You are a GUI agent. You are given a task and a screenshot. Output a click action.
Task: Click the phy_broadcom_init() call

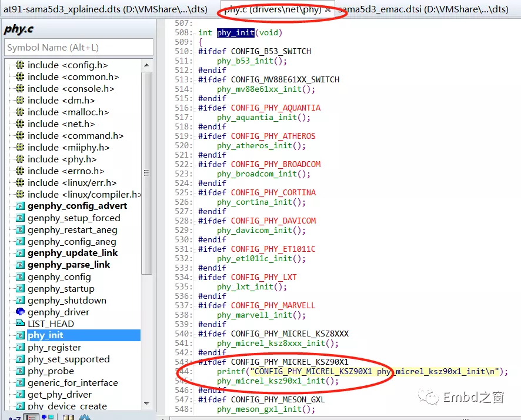coord(264,174)
